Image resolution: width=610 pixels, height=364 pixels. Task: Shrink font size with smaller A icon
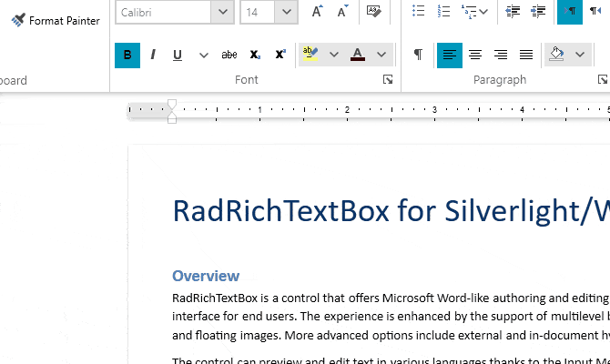(342, 11)
